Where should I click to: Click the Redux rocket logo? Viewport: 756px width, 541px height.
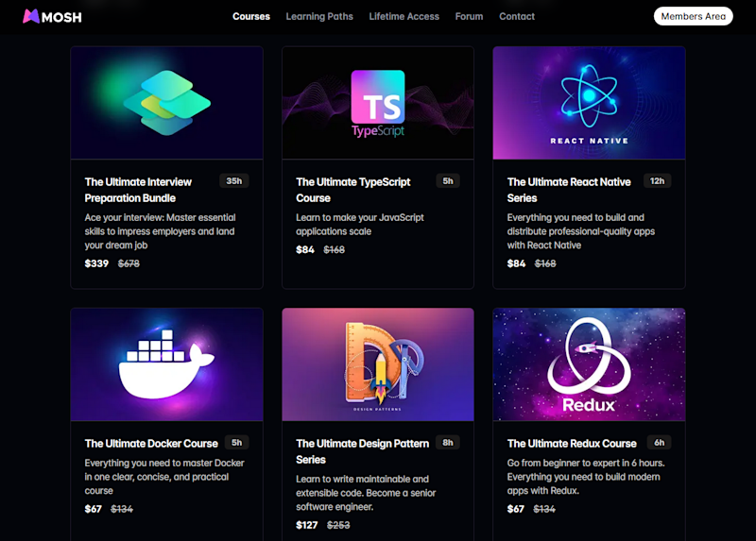pyautogui.click(x=589, y=357)
